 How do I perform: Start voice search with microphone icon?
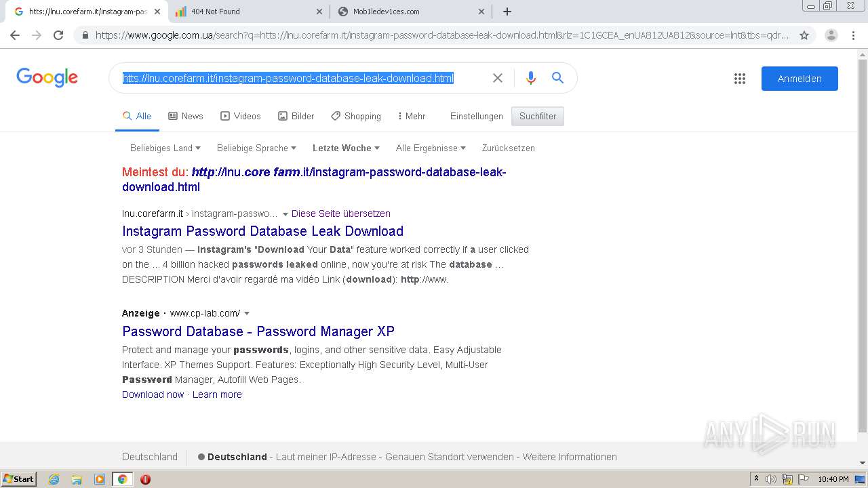coord(531,78)
